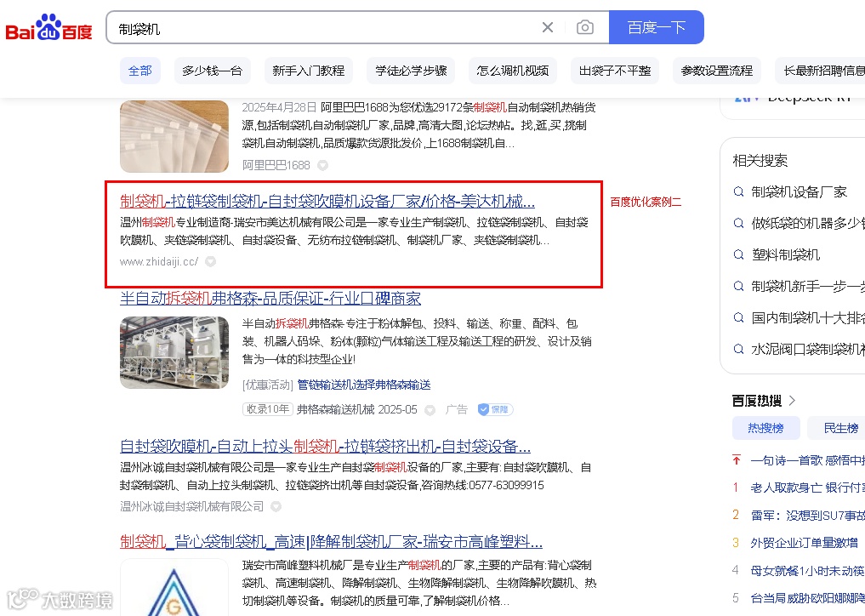Image resolution: width=865 pixels, height=616 pixels.
Task: Click the 弗格森输送机械 2025-05 source
Action: tap(357, 409)
